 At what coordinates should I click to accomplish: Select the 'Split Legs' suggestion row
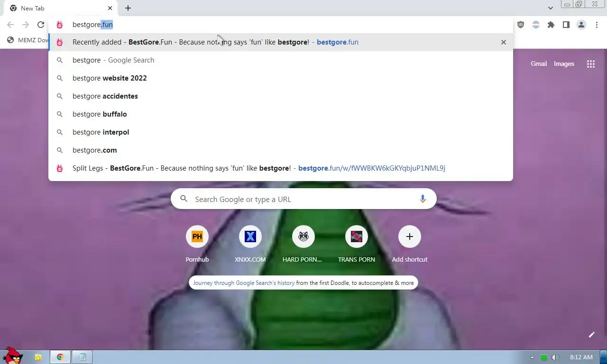pyautogui.click(x=281, y=168)
